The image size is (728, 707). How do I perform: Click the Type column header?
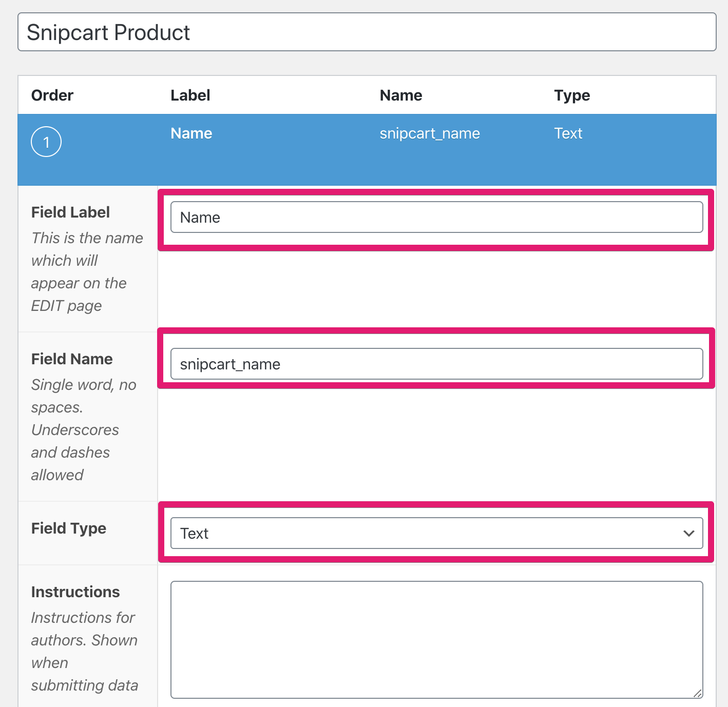(x=572, y=96)
